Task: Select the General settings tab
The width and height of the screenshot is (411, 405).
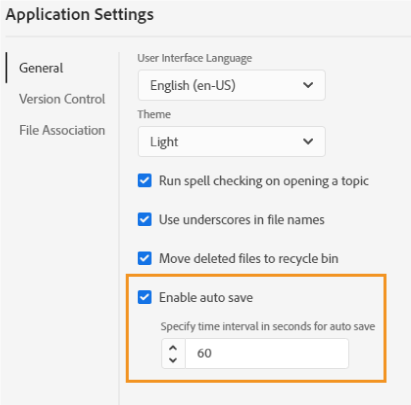Action: pyautogui.click(x=41, y=68)
